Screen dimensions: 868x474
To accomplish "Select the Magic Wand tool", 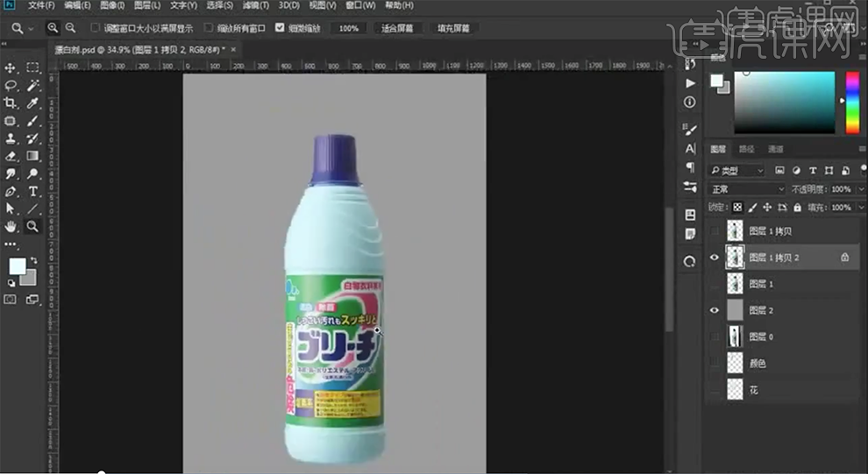I will 33,85.
